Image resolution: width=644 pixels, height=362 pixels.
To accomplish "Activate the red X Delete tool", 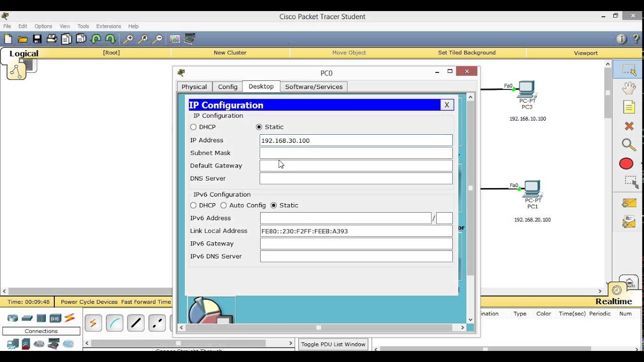I will [x=628, y=126].
